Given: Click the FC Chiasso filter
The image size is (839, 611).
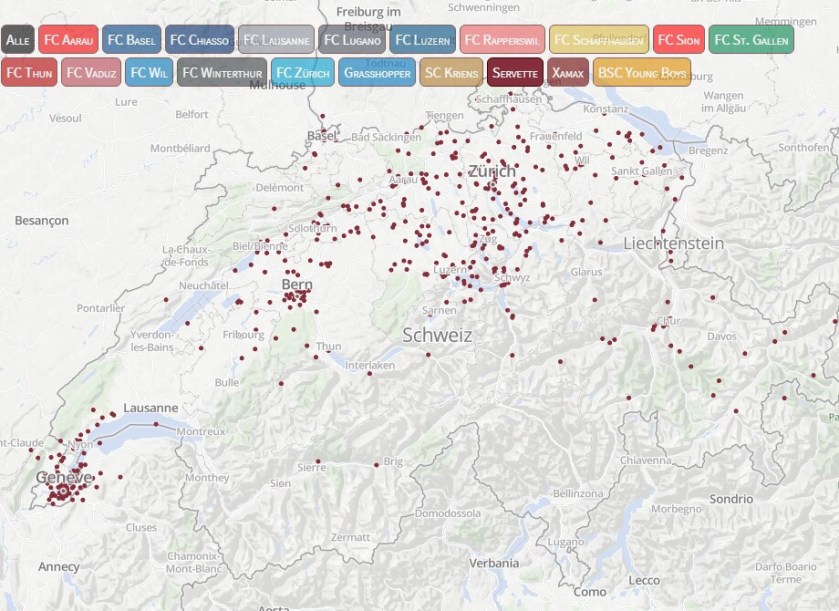Looking at the screenshot, I should click(199, 40).
